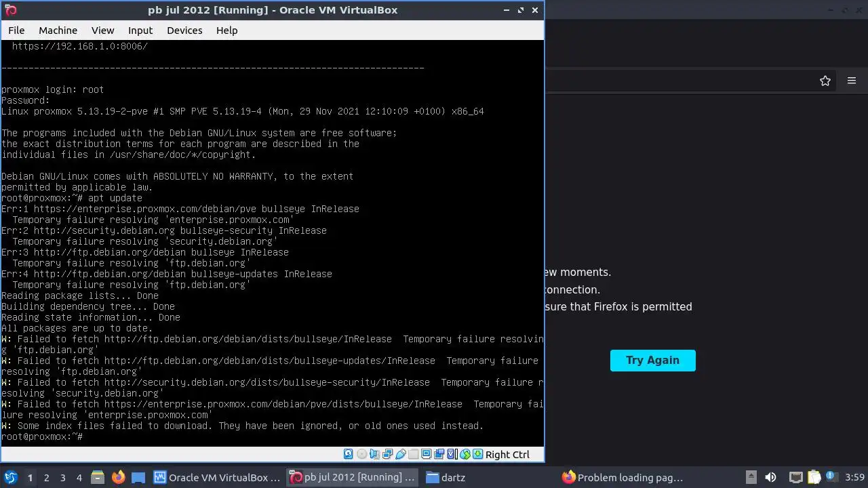Image resolution: width=868 pixels, height=488 pixels.
Task: Switch to workspace 4
Action: [79, 477]
